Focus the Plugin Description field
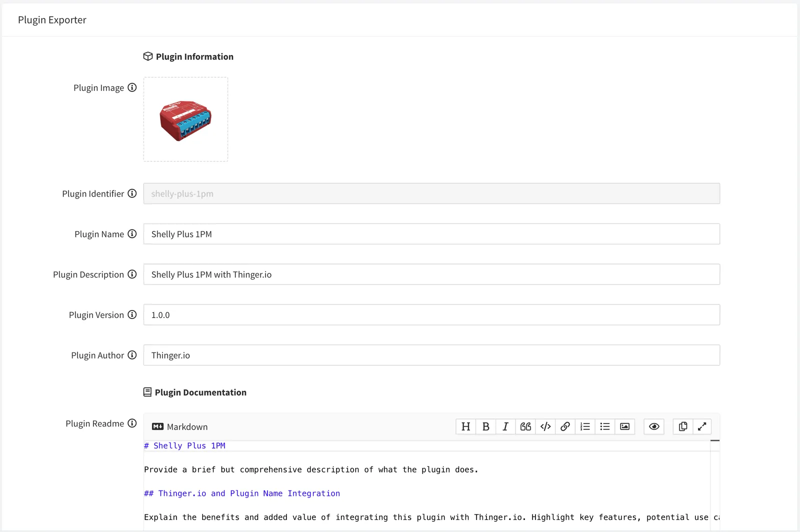Image resolution: width=800 pixels, height=532 pixels. 431,274
